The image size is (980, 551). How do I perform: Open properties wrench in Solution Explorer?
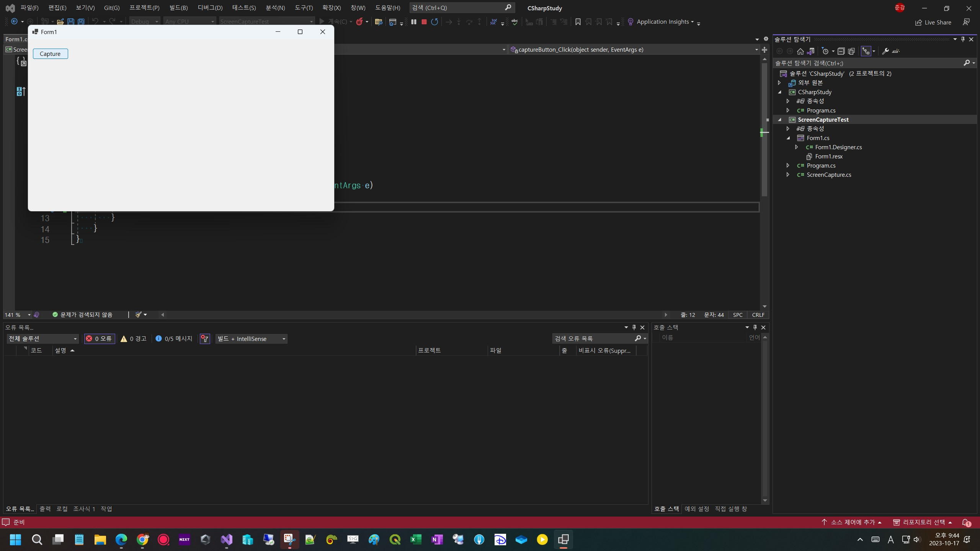885,51
